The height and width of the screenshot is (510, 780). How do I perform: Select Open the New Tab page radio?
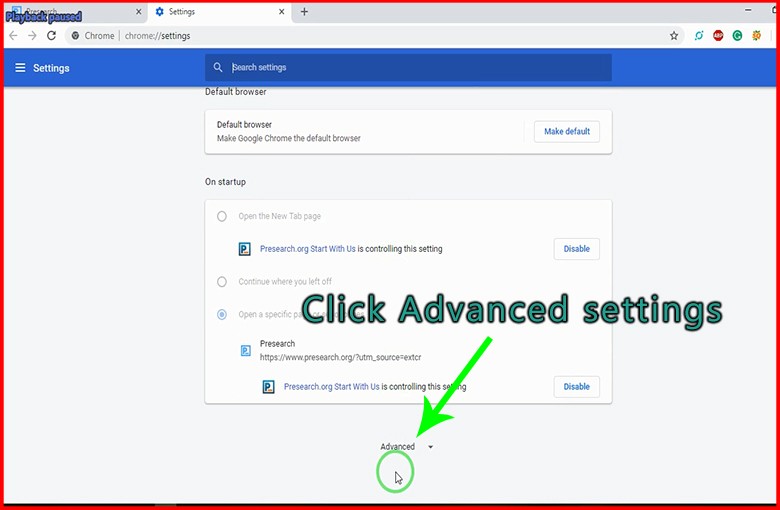(x=222, y=216)
